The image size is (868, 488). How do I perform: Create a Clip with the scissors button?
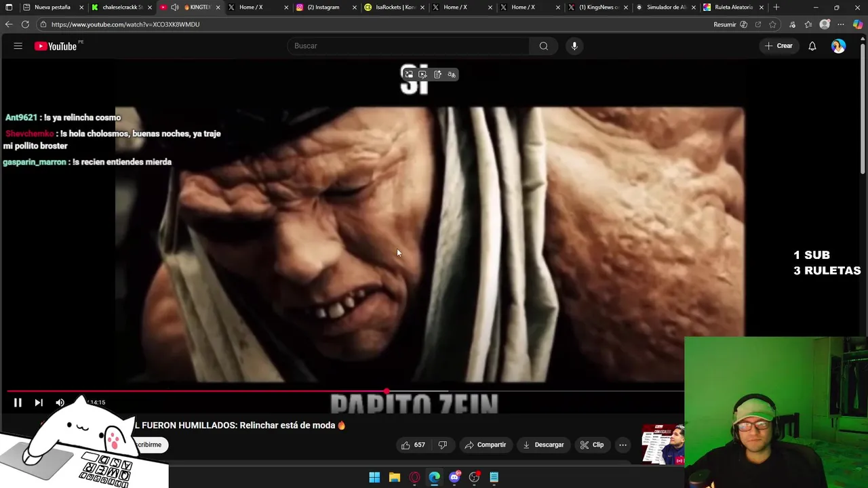click(592, 445)
